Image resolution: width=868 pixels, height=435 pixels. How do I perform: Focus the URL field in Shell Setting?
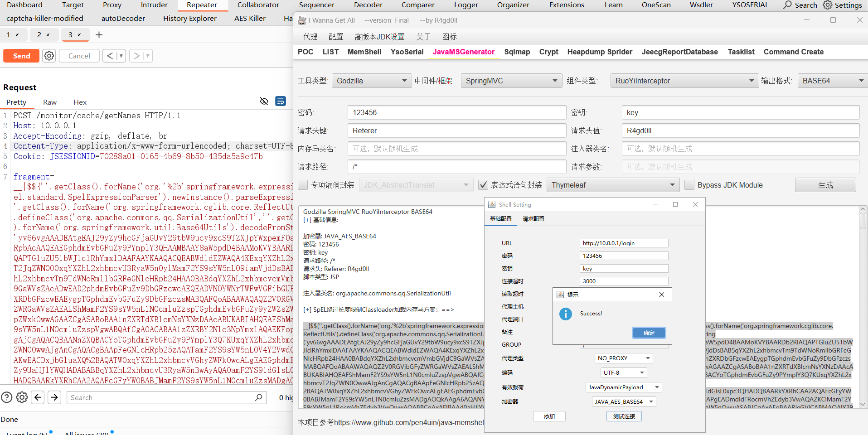[624, 243]
